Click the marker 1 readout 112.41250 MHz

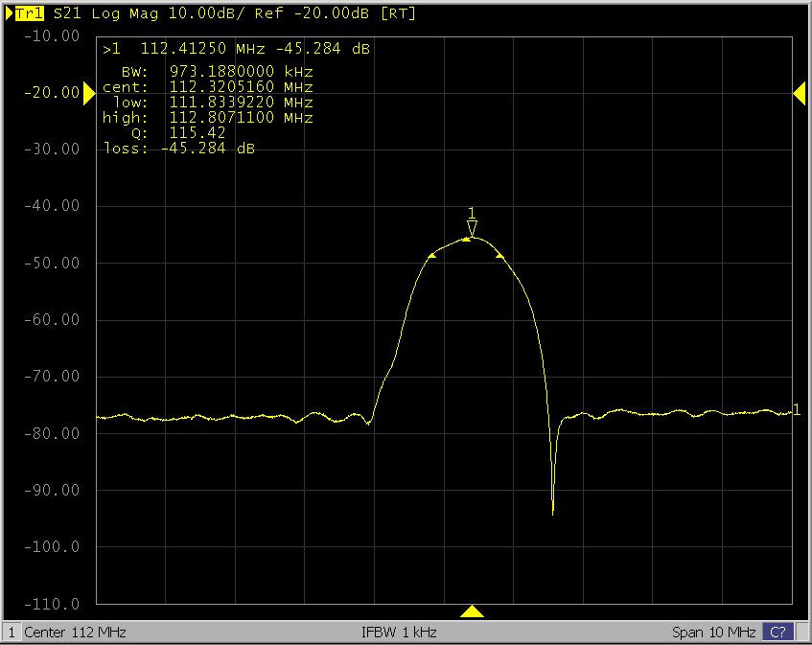[201, 48]
